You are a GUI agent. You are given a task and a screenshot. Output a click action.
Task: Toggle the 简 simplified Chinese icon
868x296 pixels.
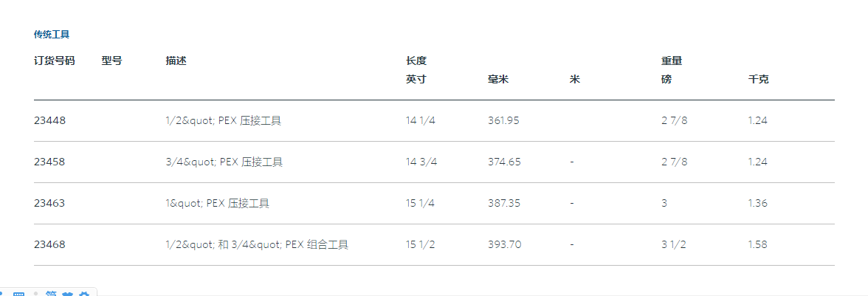click(x=51, y=294)
